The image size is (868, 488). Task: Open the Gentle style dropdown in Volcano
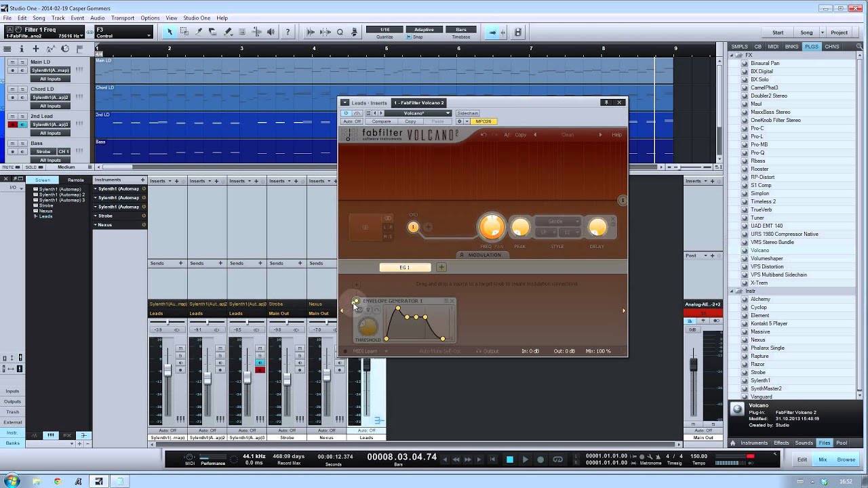pos(557,221)
